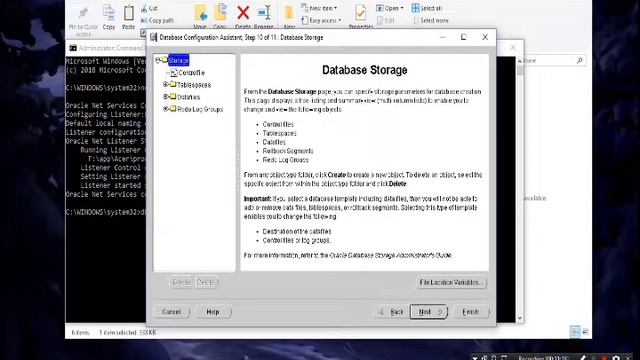Open the Open dropdown in Explorer ribbon
The height and width of the screenshot is (360, 640).
point(389,8)
